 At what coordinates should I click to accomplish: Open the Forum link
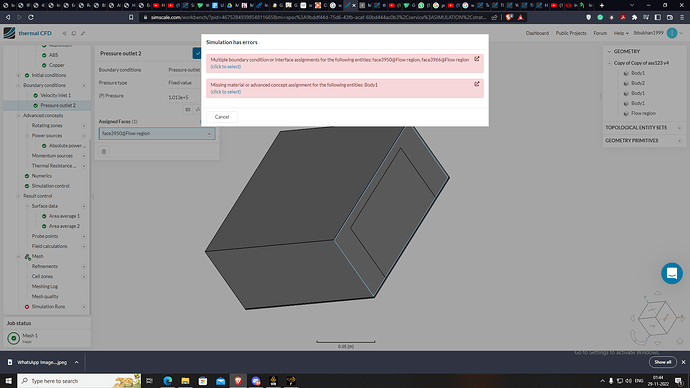point(600,33)
